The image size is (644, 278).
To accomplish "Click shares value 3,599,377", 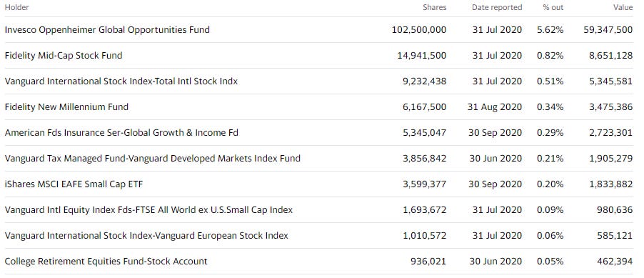I will tap(424, 184).
